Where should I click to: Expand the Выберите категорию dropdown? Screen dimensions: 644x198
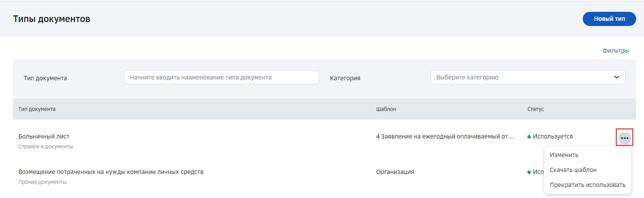528,77
